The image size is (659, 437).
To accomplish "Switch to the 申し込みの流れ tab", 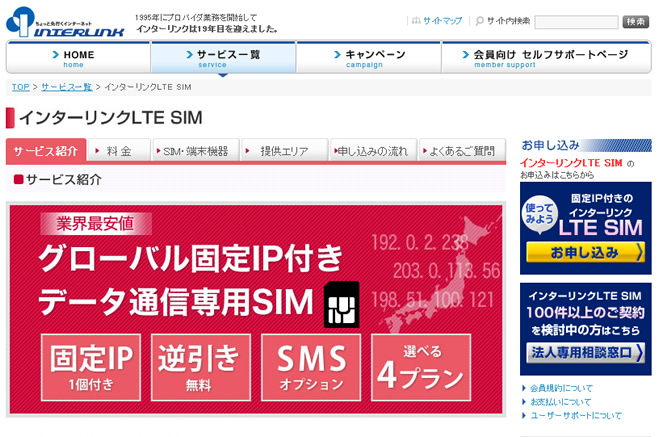I will [373, 151].
